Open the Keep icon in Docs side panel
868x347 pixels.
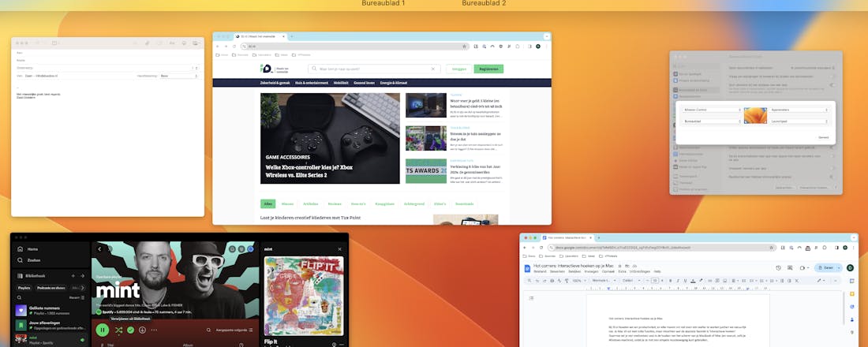coord(852,293)
